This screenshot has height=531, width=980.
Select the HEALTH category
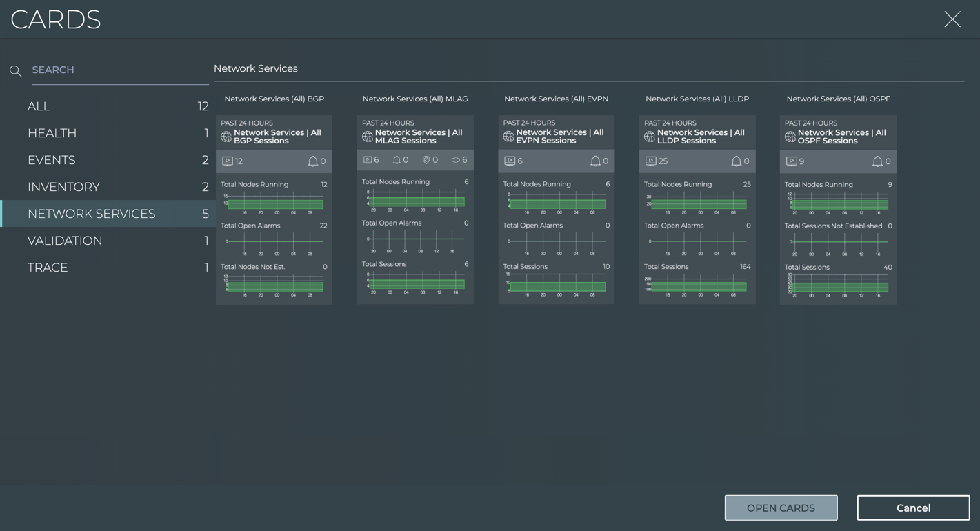click(52, 133)
